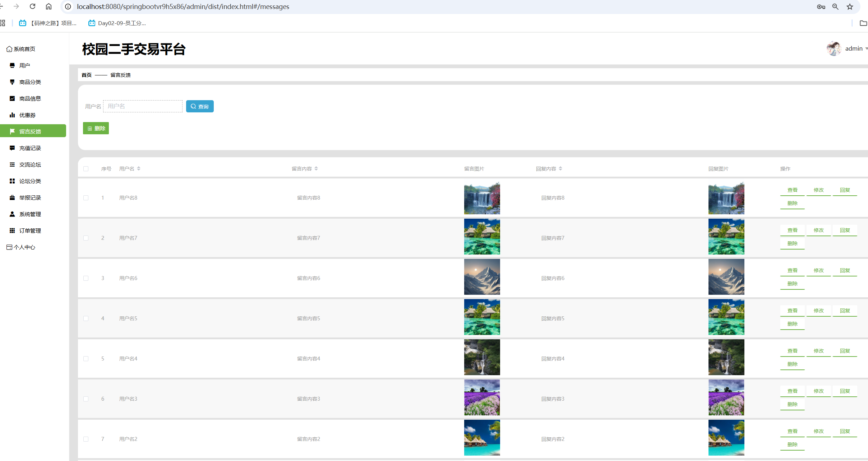
Task: Check the checkbox for row 用户名8
Action: [x=86, y=198]
